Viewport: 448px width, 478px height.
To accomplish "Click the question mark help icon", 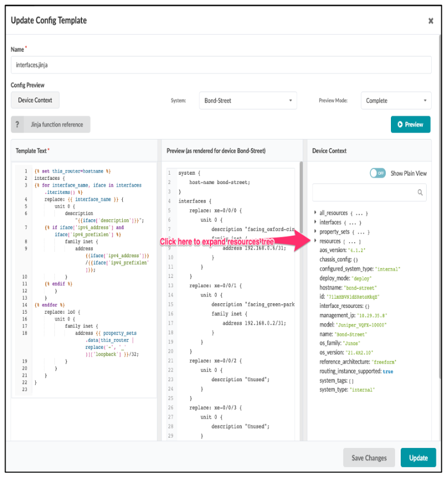I will click(x=17, y=124).
